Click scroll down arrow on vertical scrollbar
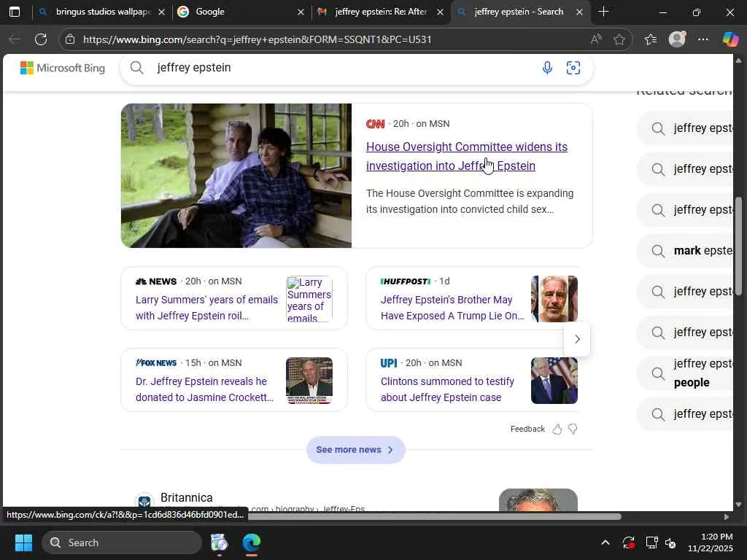 (x=739, y=505)
